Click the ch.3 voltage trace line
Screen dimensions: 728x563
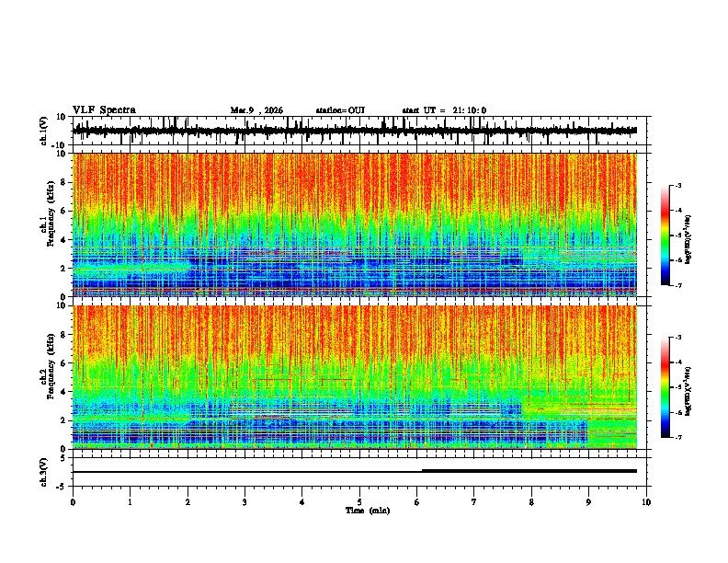[355, 472]
